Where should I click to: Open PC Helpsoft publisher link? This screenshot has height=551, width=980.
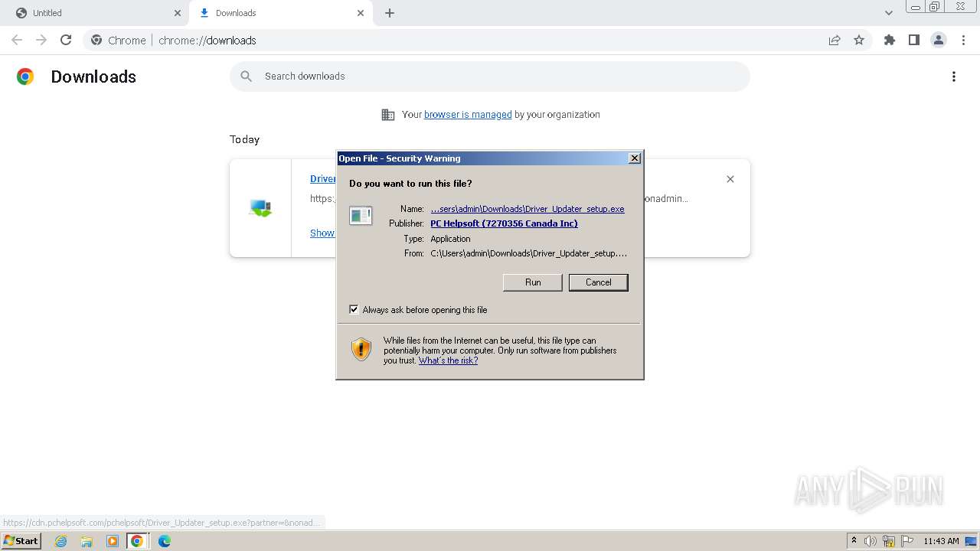click(x=504, y=223)
